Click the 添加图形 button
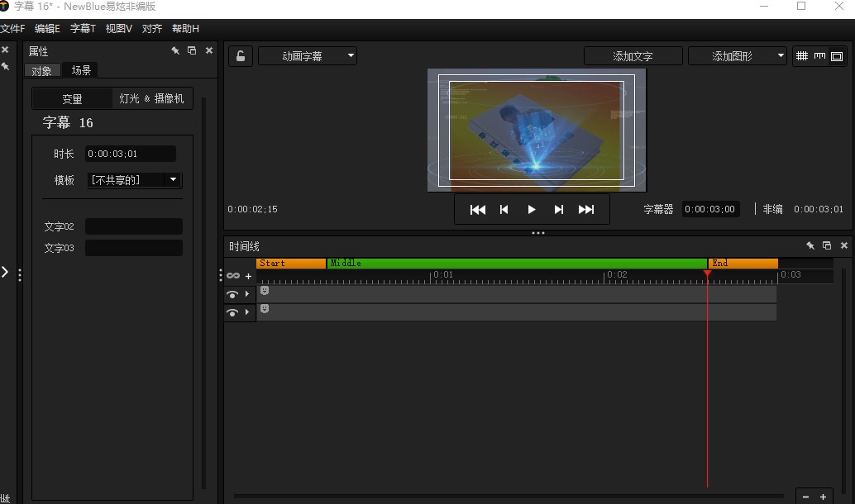The image size is (855, 504). point(732,55)
